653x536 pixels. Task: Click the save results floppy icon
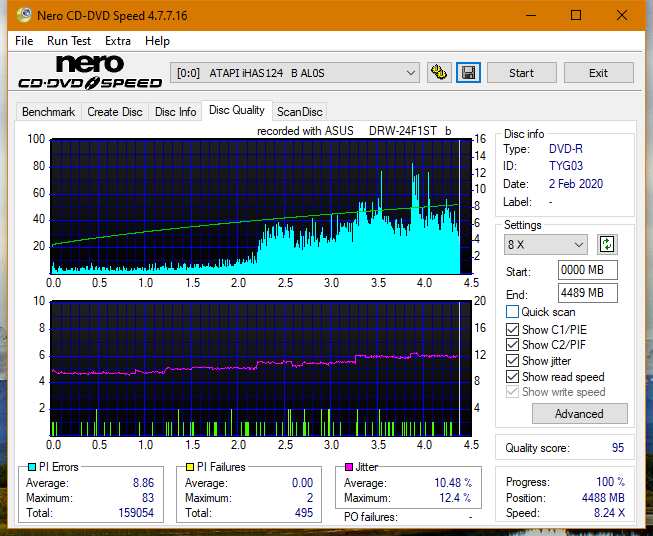[469, 73]
